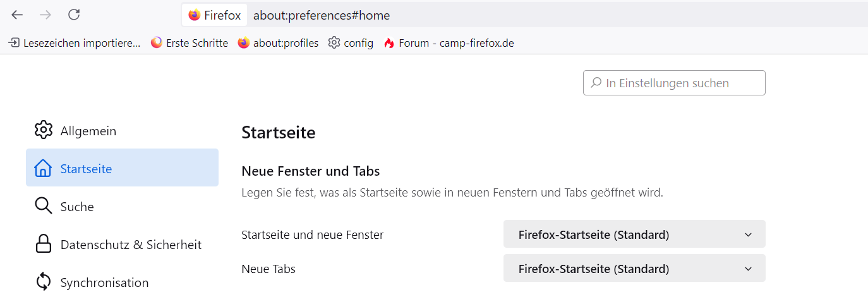Viewport: 868px width, 304px height.
Task: Click the Startseite house icon in sidebar
Action: click(x=43, y=168)
